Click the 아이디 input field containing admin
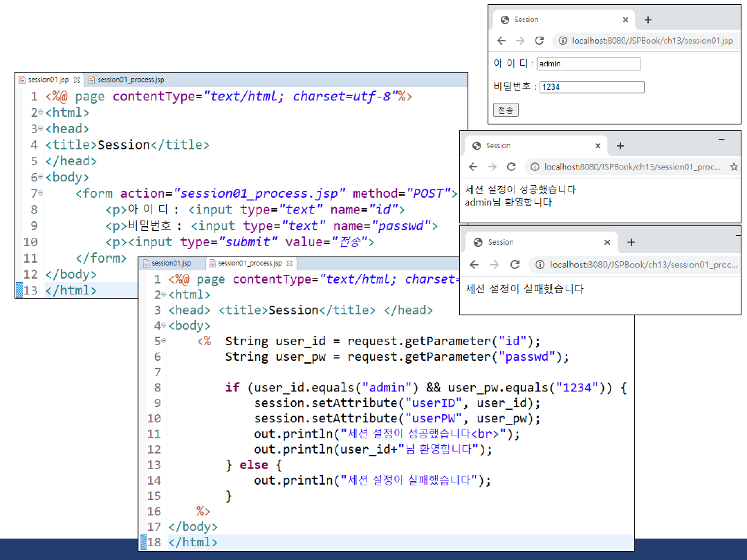Image resolution: width=747 pixels, height=560 pixels. click(589, 64)
